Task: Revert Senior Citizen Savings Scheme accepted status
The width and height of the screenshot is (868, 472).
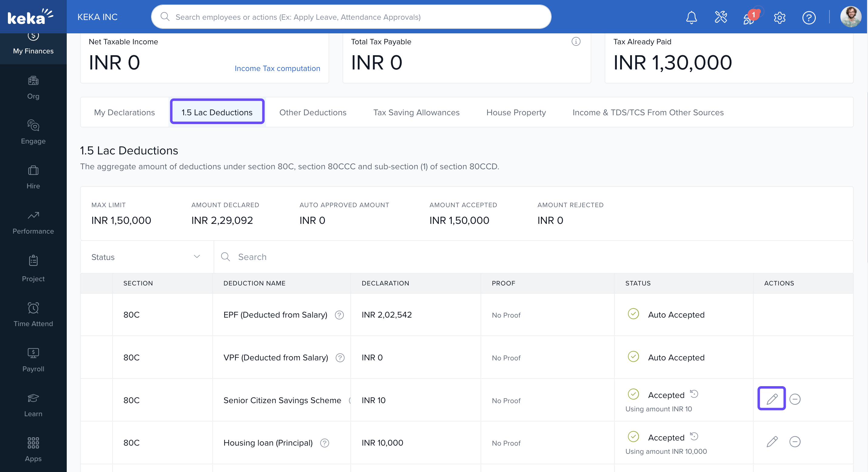Action: [x=694, y=394]
